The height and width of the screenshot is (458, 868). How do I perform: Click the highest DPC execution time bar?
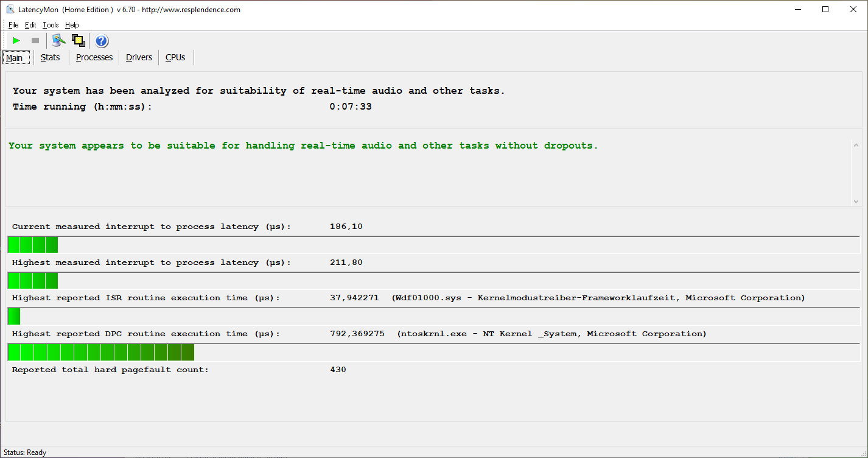(433, 352)
